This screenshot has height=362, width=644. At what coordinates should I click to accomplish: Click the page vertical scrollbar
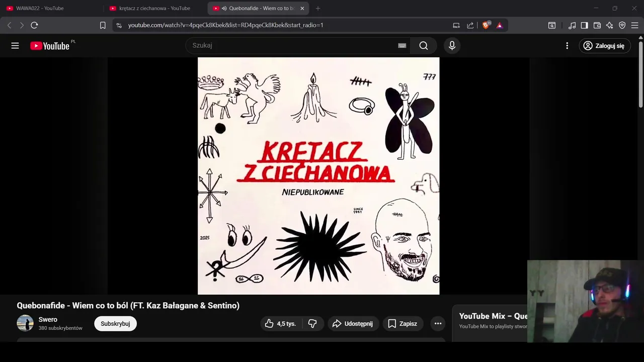tap(640, 74)
